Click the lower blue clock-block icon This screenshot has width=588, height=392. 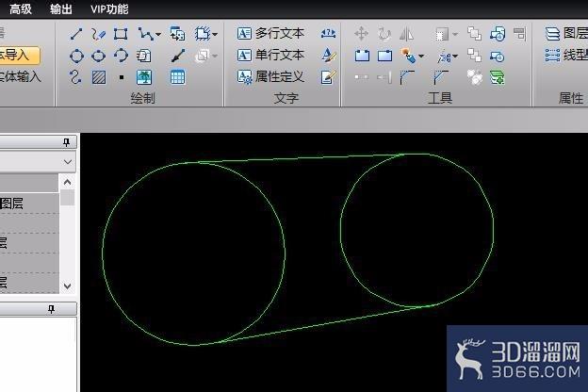coord(498,57)
